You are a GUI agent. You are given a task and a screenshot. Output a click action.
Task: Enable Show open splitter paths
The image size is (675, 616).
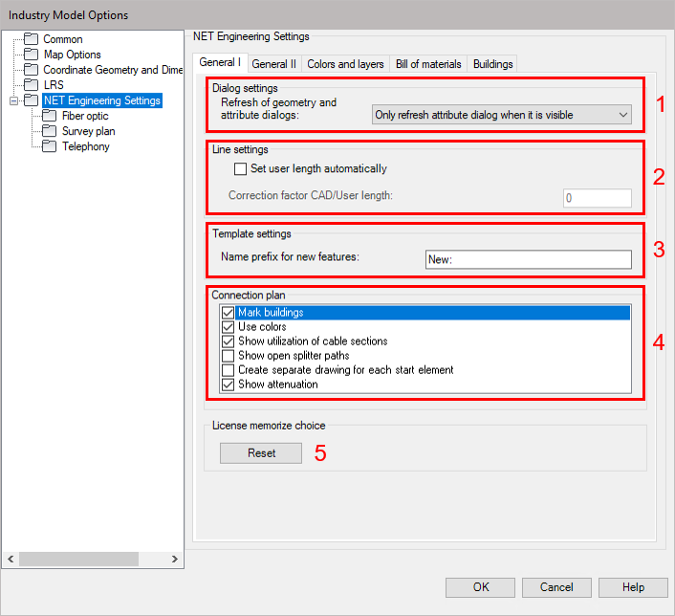pyautogui.click(x=229, y=356)
